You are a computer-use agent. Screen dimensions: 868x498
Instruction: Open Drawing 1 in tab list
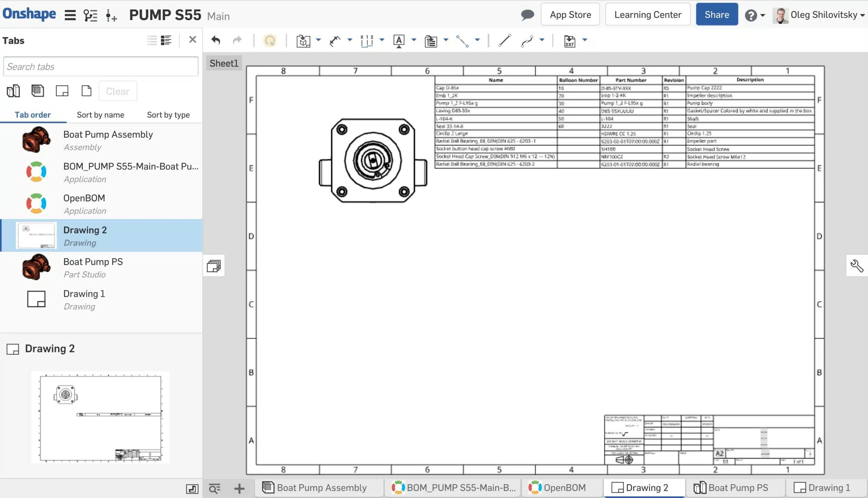tap(101, 299)
